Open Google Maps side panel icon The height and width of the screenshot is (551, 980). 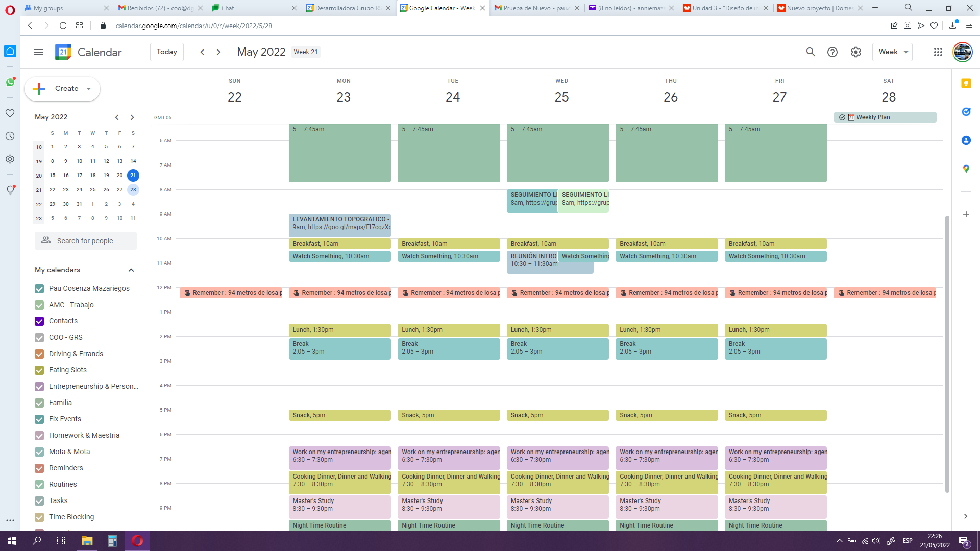(966, 169)
